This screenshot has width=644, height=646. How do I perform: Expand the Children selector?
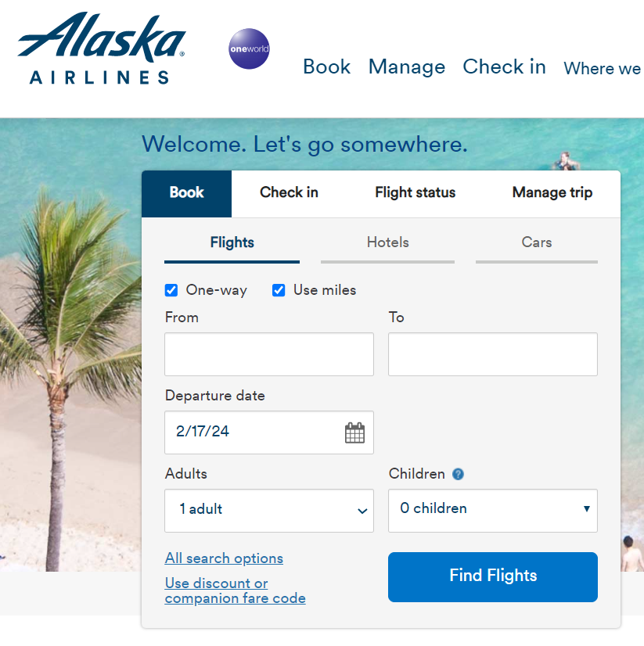pos(492,510)
